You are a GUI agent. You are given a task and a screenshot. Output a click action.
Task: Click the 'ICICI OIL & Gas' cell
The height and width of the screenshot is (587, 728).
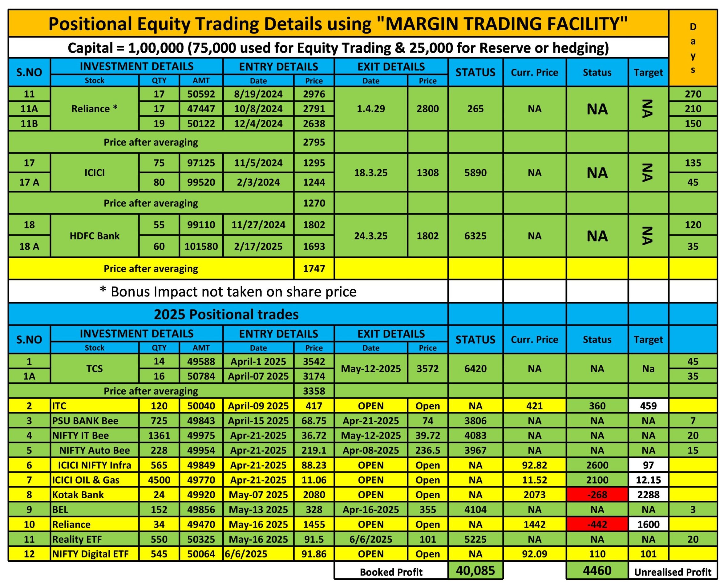pyautogui.click(x=94, y=480)
